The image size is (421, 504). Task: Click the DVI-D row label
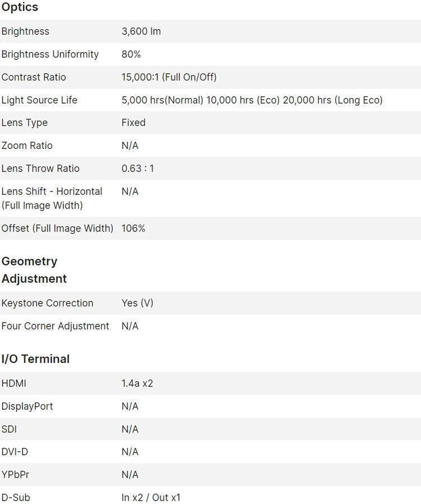point(15,452)
